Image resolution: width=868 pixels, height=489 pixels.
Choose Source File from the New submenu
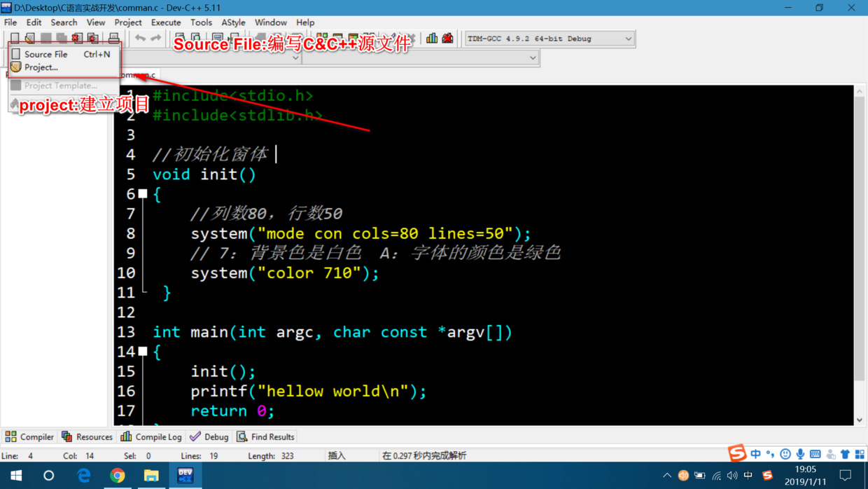pos(64,54)
